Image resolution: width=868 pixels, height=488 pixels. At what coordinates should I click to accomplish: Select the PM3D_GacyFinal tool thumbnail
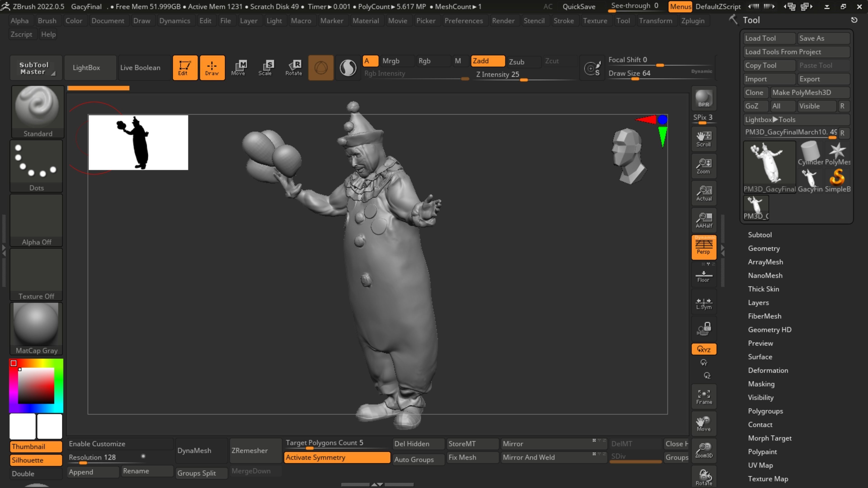point(769,167)
